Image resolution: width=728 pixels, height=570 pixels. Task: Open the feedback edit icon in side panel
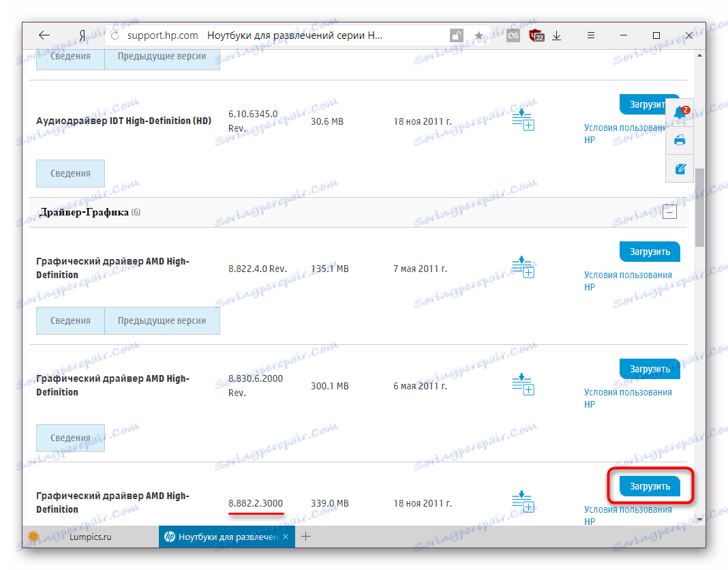[680, 168]
